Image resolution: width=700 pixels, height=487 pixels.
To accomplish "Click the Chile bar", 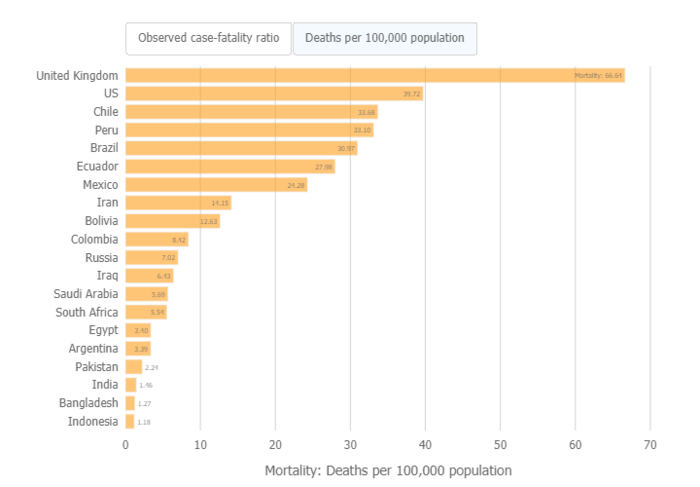I will pyautogui.click(x=251, y=112).
